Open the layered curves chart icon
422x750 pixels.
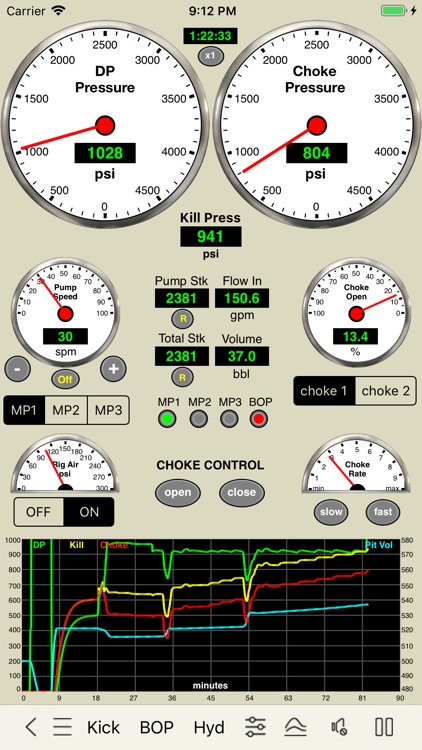click(295, 727)
